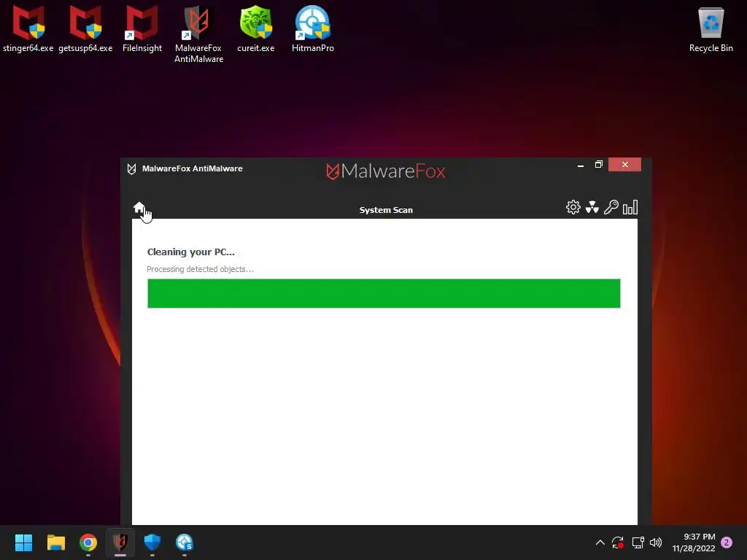Show hidden system tray icons
747x560 pixels.
click(600, 542)
